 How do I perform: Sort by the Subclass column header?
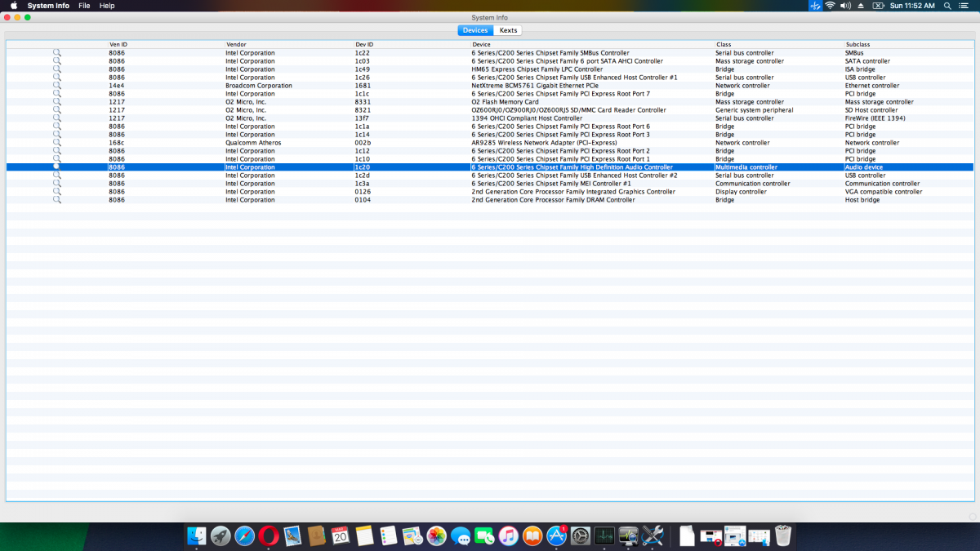pos(858,44)
